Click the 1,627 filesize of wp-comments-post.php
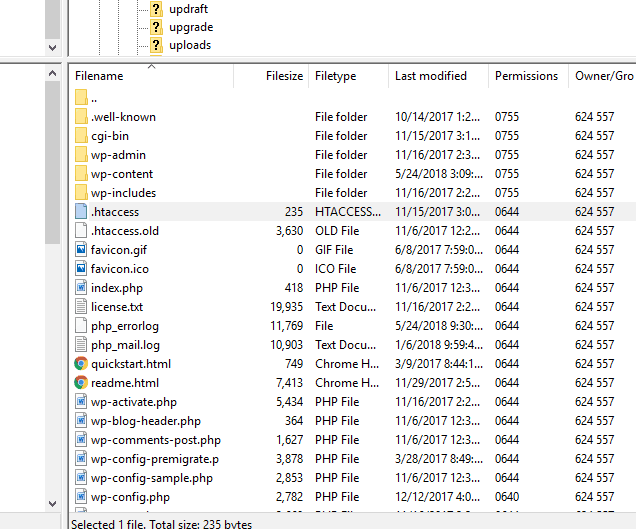The image size is (636, 529). 290,440
